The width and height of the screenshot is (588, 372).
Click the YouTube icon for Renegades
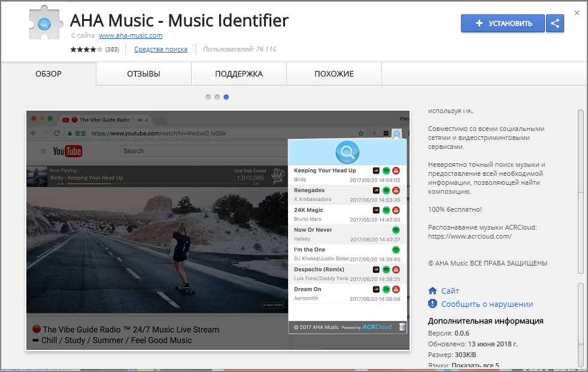coord(396,191)
